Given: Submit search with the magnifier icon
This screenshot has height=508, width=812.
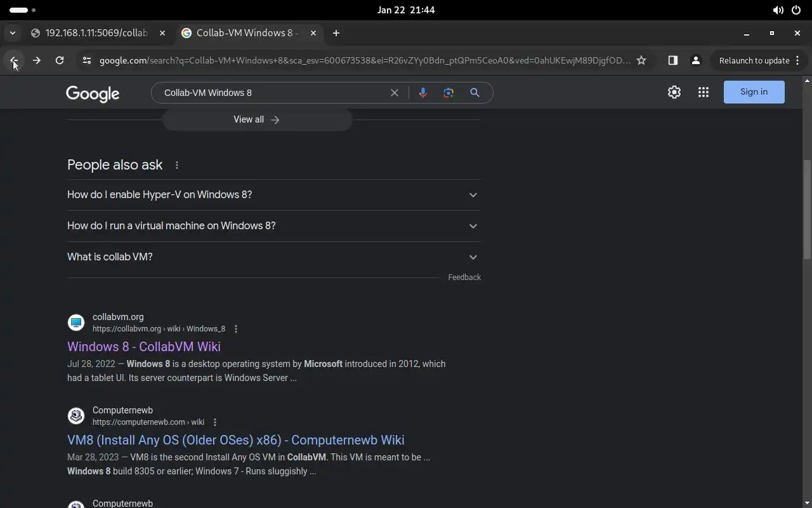Looking at the screenshot, I should coord(475,93).
